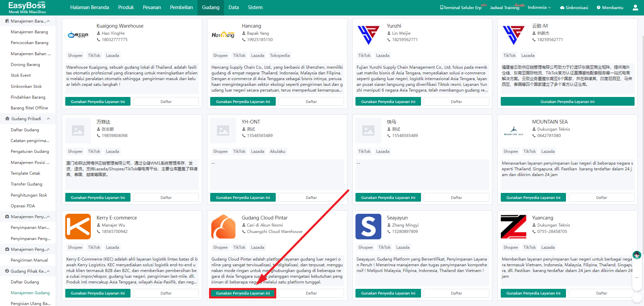The height and width of the screenshot is (306, 644).
Task: Use MOUNTAIN SEA service provider
Action: (533, 197)
